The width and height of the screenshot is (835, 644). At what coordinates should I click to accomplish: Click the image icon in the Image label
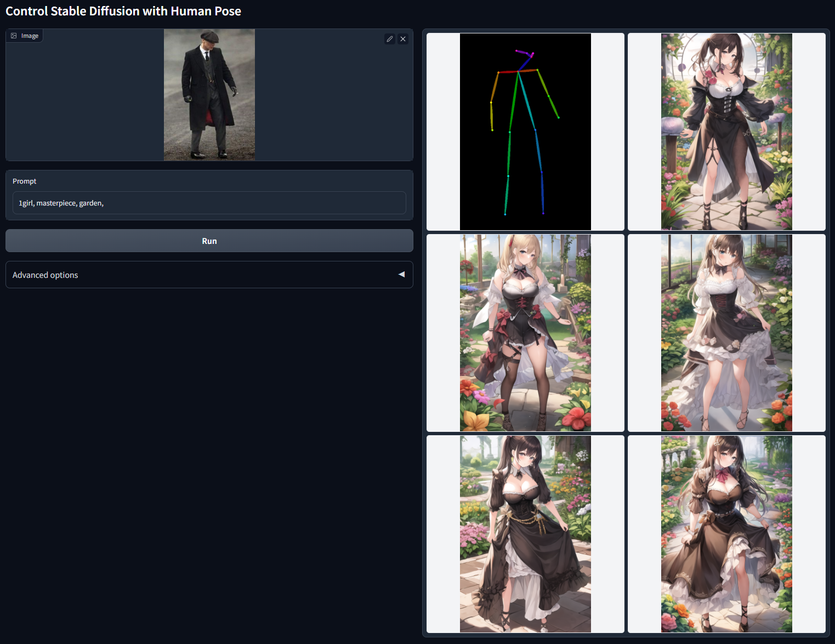click(14, 35)
